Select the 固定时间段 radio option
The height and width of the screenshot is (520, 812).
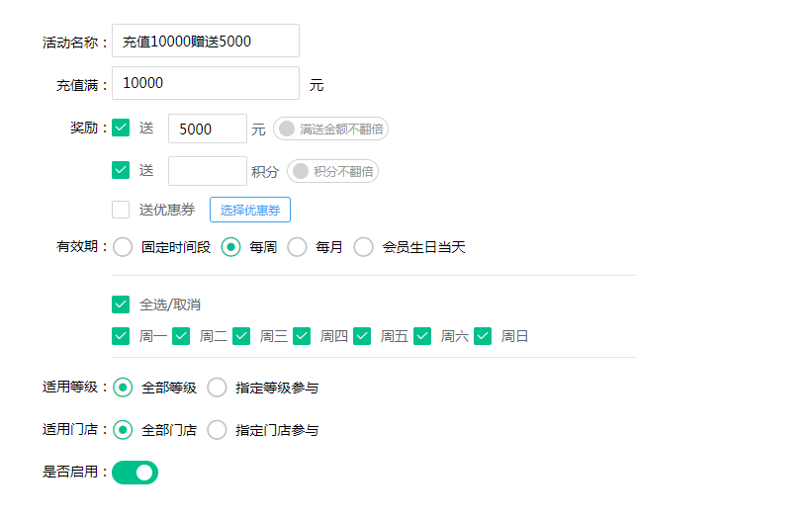123,247
